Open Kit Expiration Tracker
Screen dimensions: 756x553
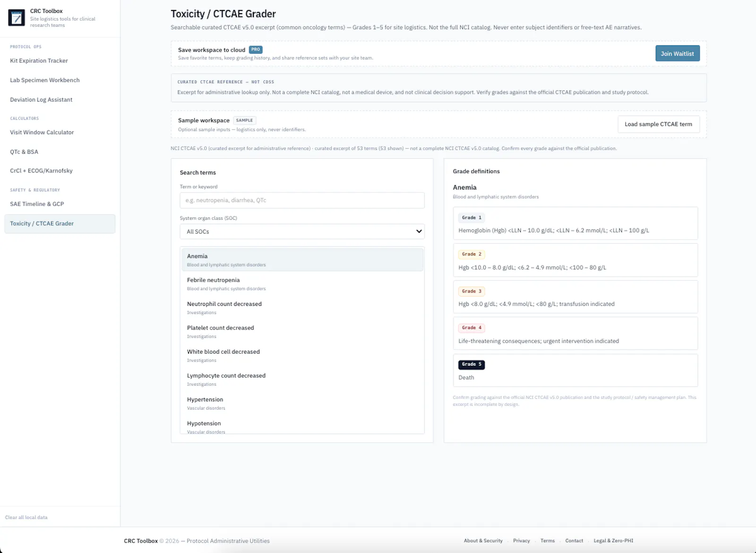[39, 60]
